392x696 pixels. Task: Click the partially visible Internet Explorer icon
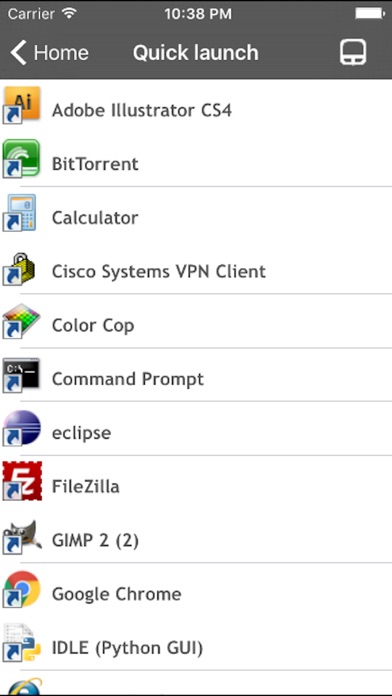(x=23, y=686)
